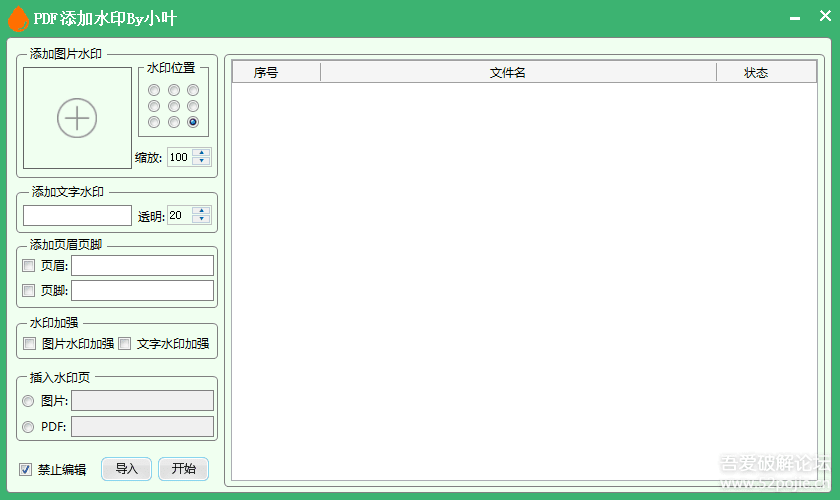The width and height of the screenshot is (840, 500).
Task: Check 文字水印加强 option
Action: click(124, 344)
